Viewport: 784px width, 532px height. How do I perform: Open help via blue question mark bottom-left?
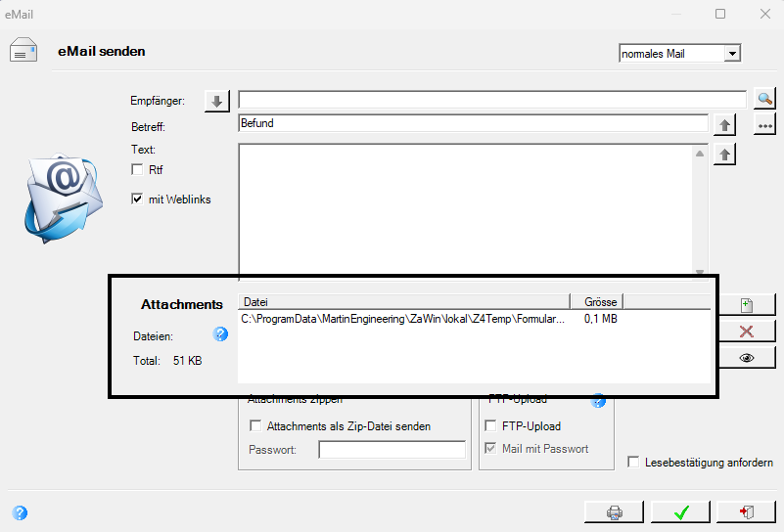tap(20, 512)
